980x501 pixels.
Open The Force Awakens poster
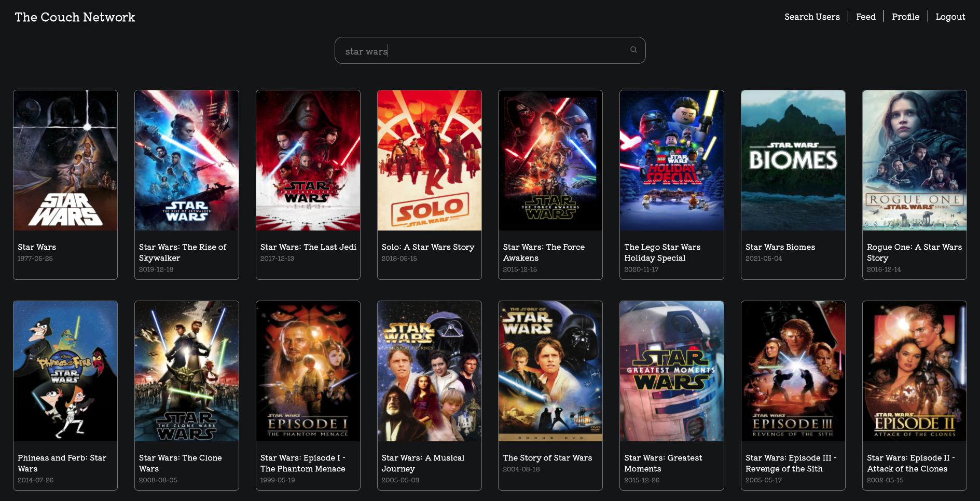[550, 160]
